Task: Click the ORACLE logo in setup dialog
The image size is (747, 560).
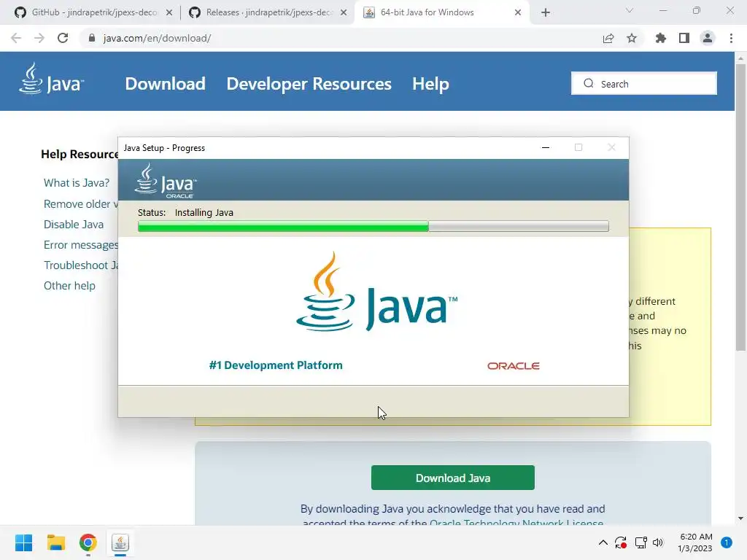Action: tap(513, 366)
